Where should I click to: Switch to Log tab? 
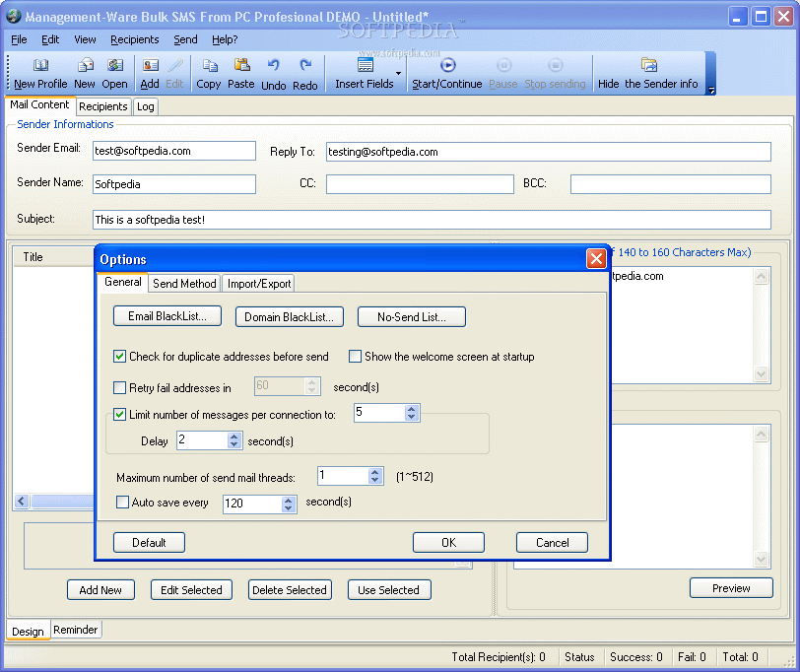146,106
